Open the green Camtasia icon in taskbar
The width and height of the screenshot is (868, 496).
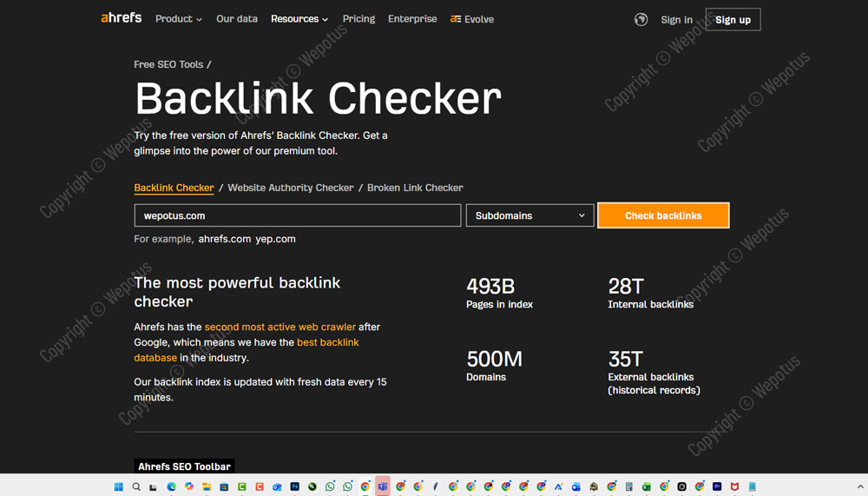242,486
